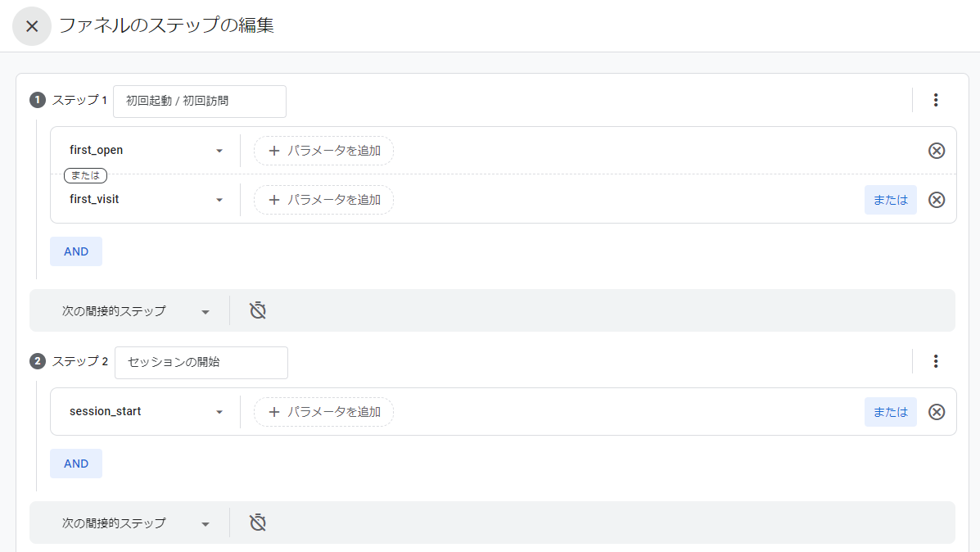Open Step 1 more options menu
980x552 pixels.
(936, 100)
